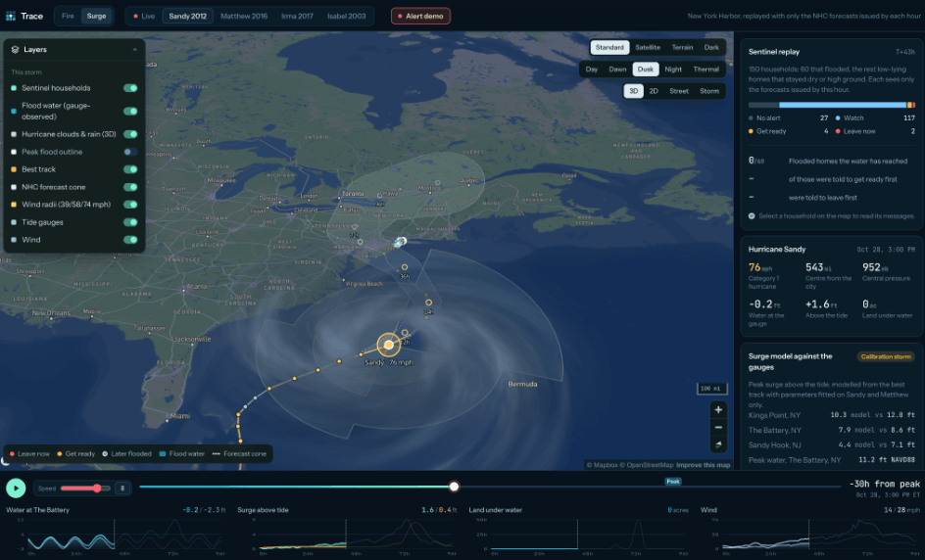Select the Irma 2017 storm tab
The width and height of the screenshot is (925, 560).
click(297, 16)
